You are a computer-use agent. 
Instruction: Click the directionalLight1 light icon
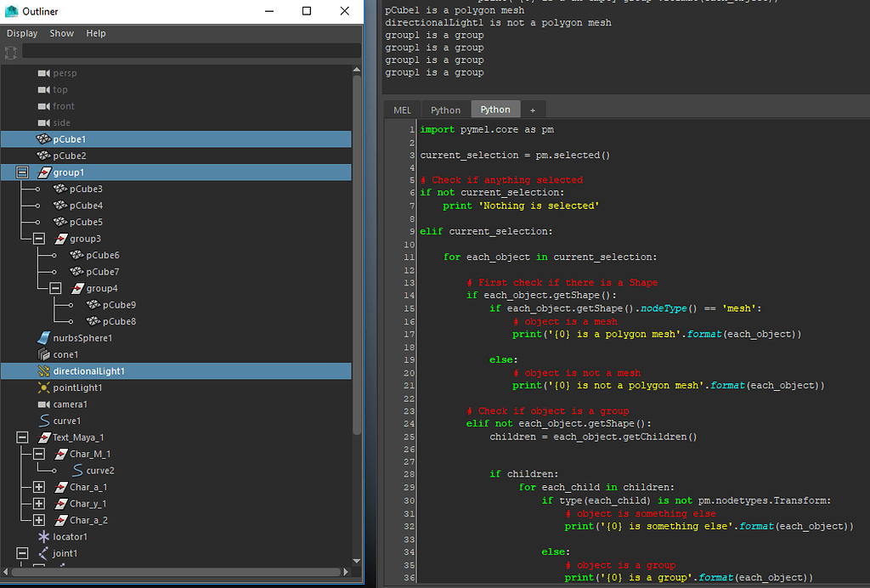tap(43, 371)
